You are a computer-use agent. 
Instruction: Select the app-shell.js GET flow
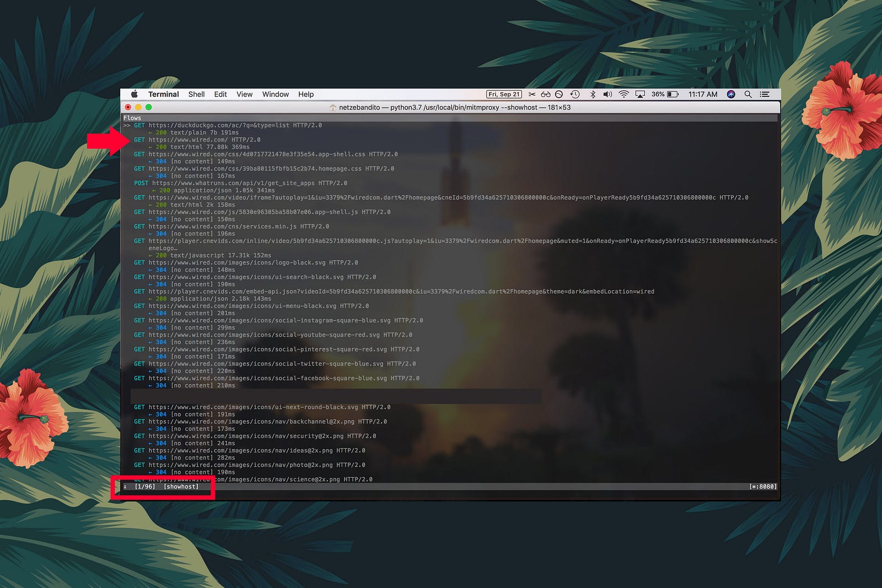coord(262,212)
